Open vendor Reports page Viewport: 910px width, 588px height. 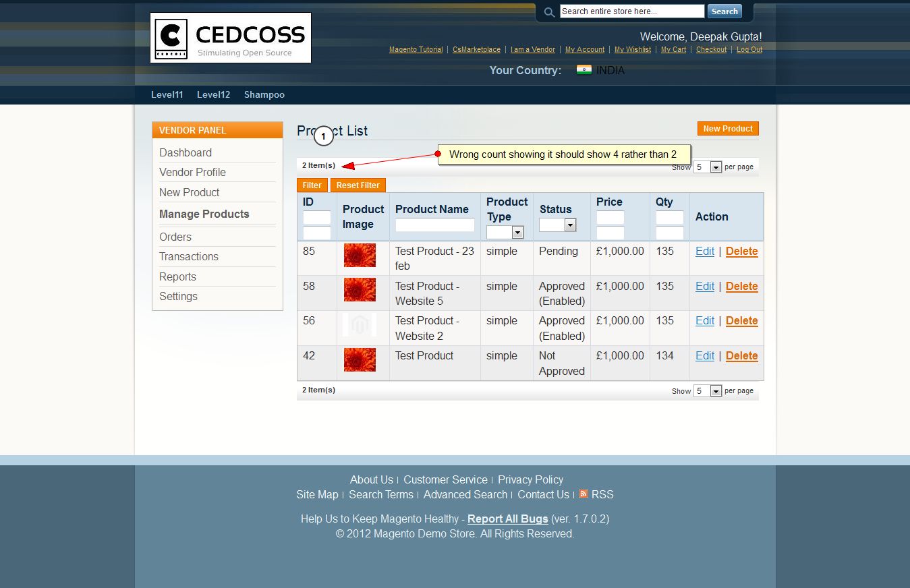177,276
